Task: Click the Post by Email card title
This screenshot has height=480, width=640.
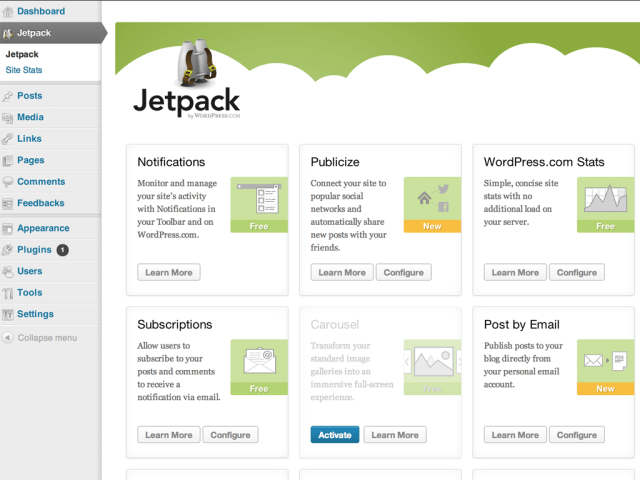Action: point(522,324)
